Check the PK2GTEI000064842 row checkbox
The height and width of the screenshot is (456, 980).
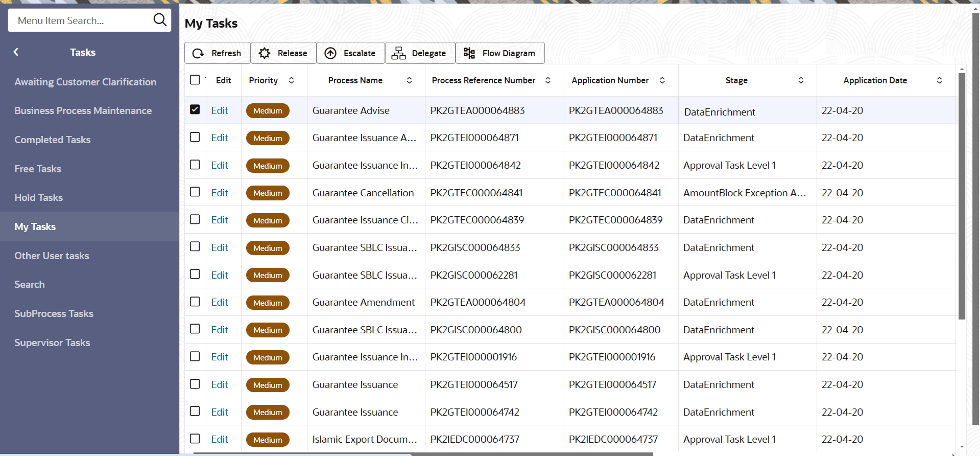(x=195, y=165)
